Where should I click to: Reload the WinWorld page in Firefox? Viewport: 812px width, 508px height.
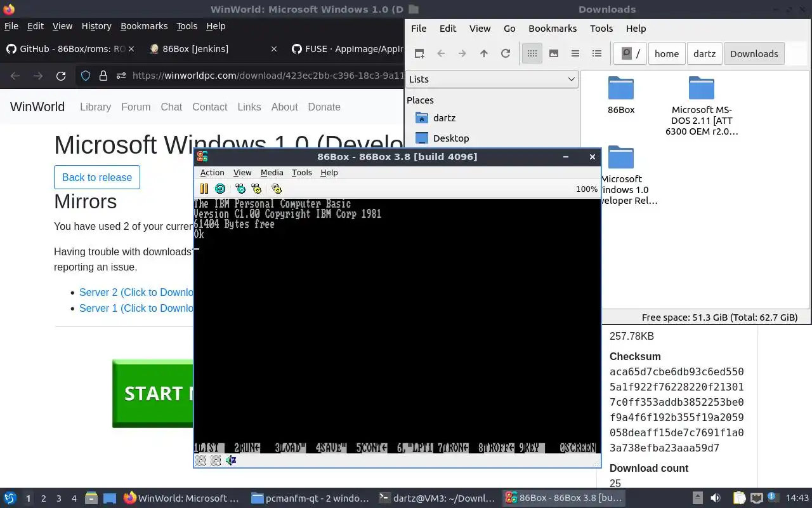pos(61,76)
